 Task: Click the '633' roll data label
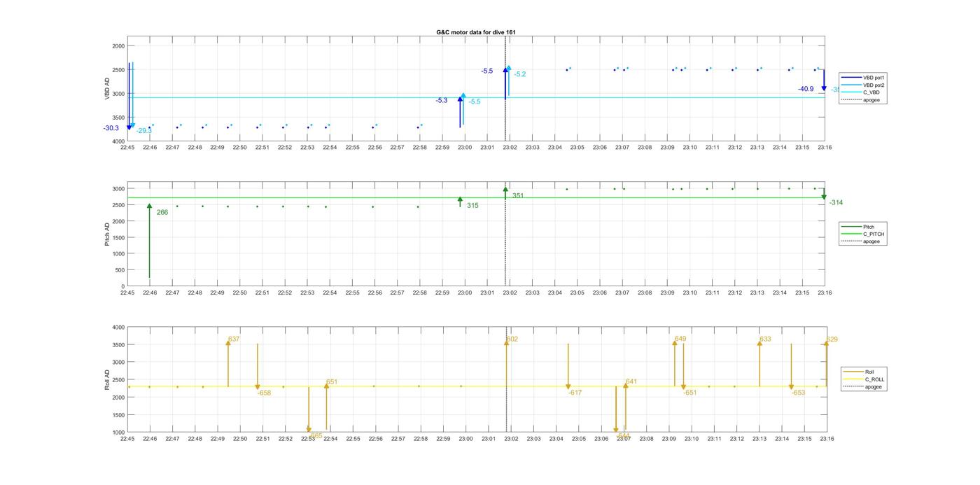[x=766, y=339]
